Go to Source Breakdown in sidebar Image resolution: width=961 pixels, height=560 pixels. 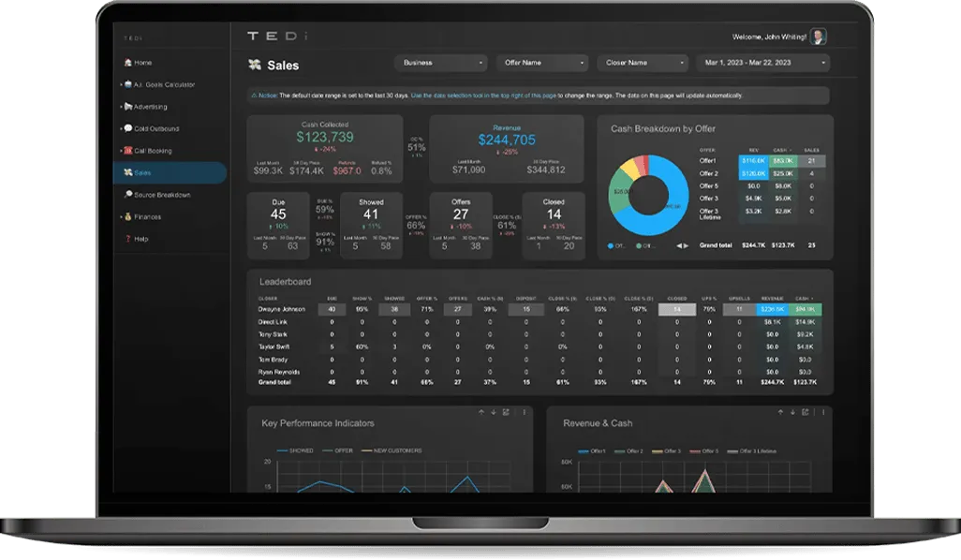[x=157, y=195]
